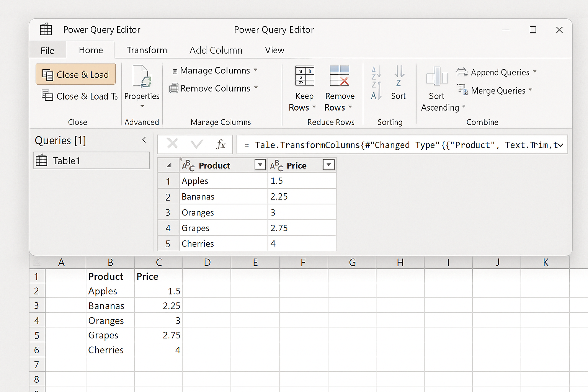The width and height of the screenshot is (588, 392).
Task: Open the File tab
Action: 47,51
